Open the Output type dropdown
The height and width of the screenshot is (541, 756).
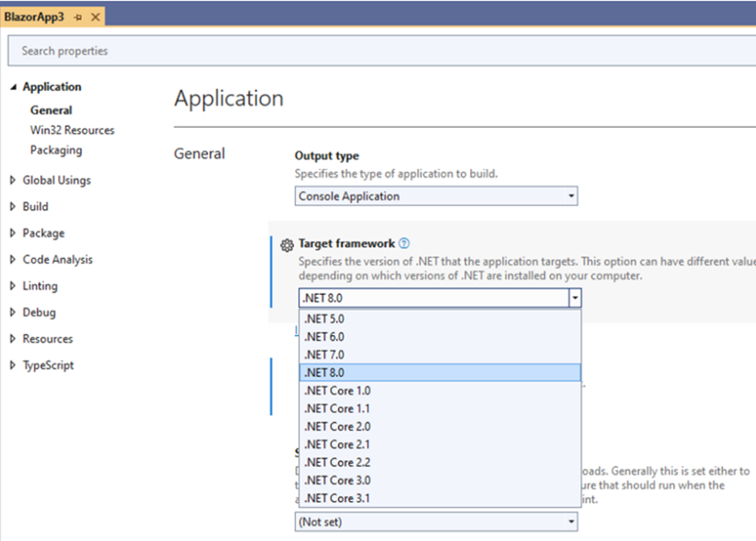tap(436, 196)
